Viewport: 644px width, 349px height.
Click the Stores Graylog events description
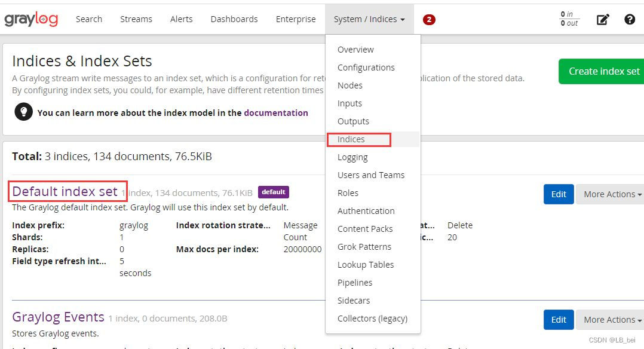[56, 333]
